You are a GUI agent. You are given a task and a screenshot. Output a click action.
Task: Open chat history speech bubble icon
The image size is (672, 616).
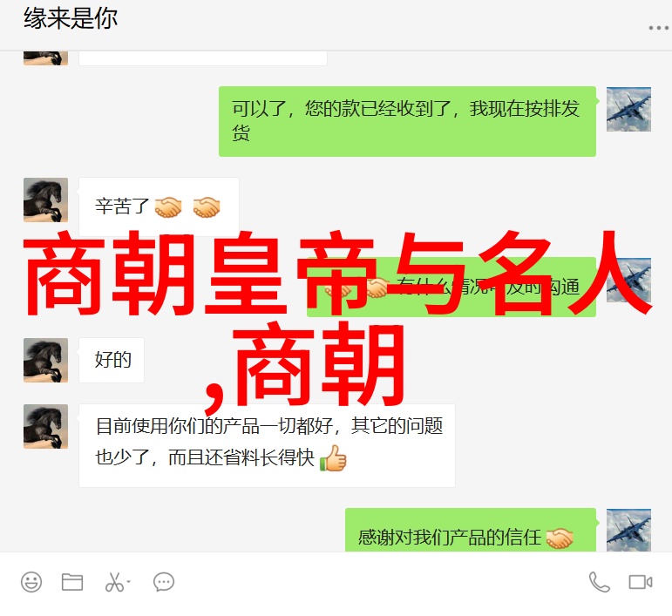click(x=164, y=582)
